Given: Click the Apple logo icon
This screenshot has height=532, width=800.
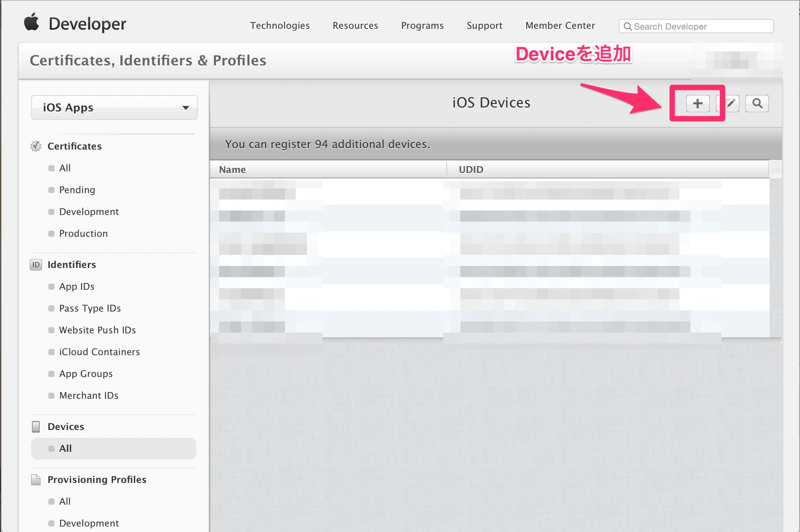Looking at the screenshot, I should [32, 22].
